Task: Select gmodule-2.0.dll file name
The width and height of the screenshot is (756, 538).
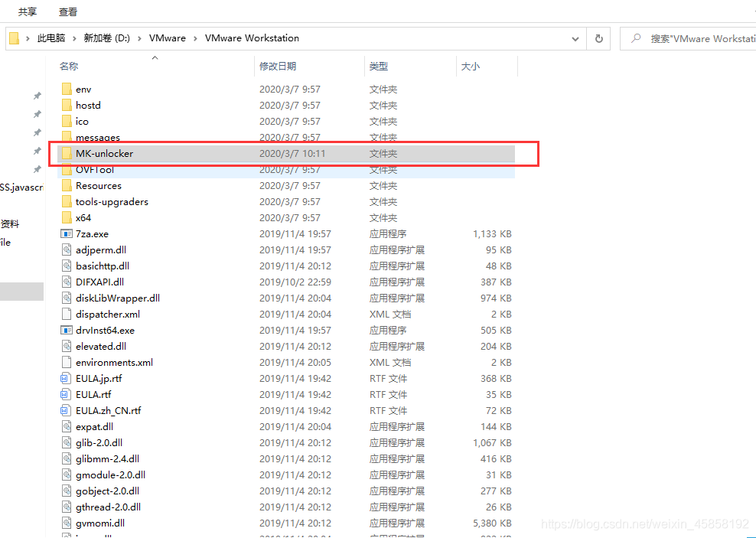Action: (110, 474)
